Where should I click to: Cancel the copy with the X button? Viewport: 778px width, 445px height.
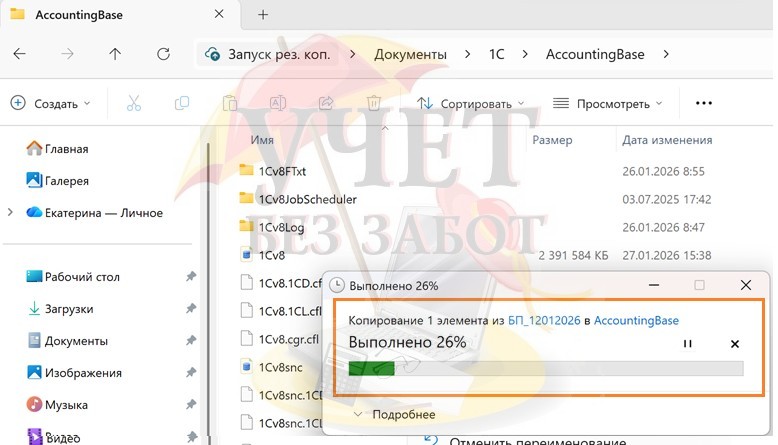click(735, 343)
